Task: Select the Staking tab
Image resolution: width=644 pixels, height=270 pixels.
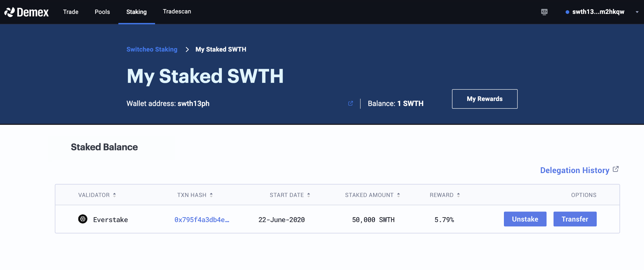Action: click(x=136, y=12)
